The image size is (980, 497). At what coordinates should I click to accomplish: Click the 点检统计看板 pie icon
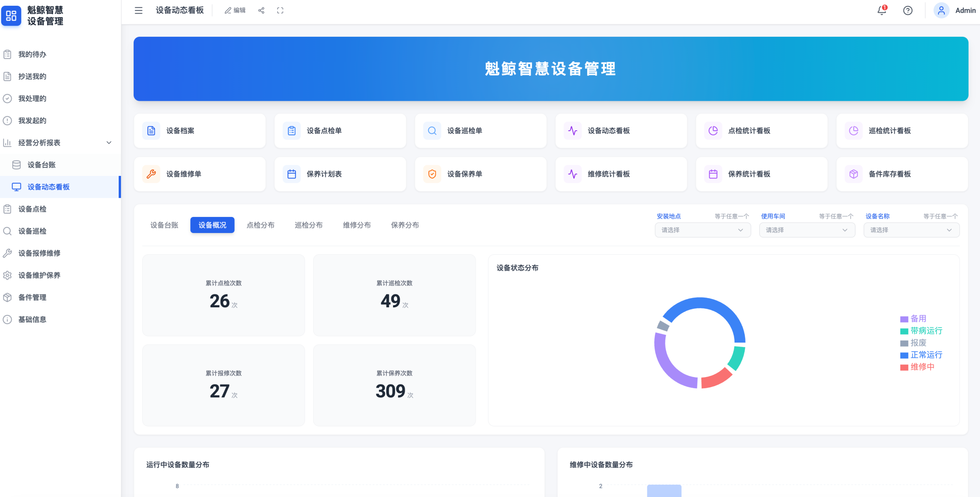713,131
